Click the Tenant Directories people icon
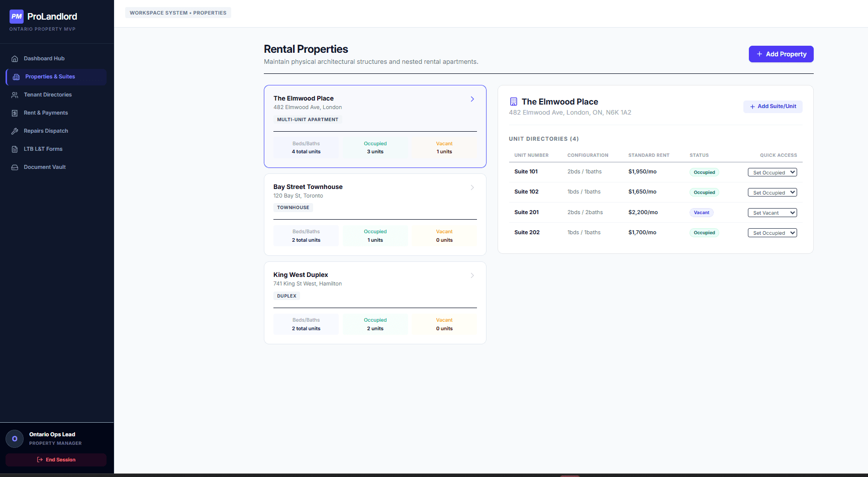 tap(15, 95)
